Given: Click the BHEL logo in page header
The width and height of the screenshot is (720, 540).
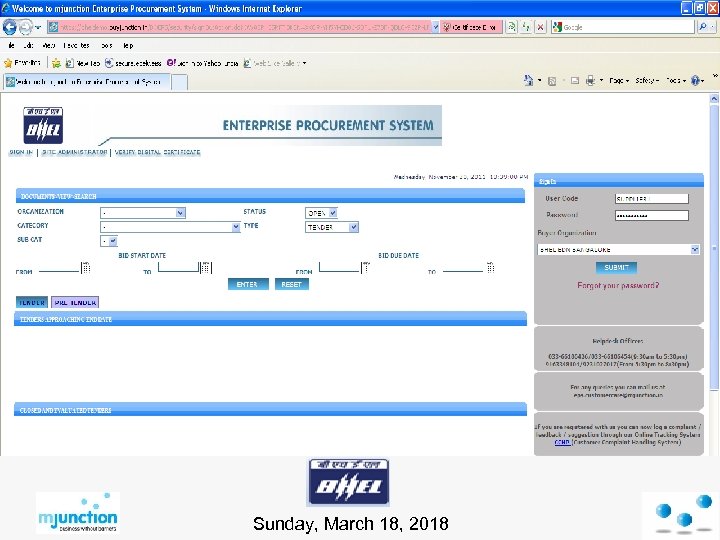Looking at the screenshot, I should 43,125.
